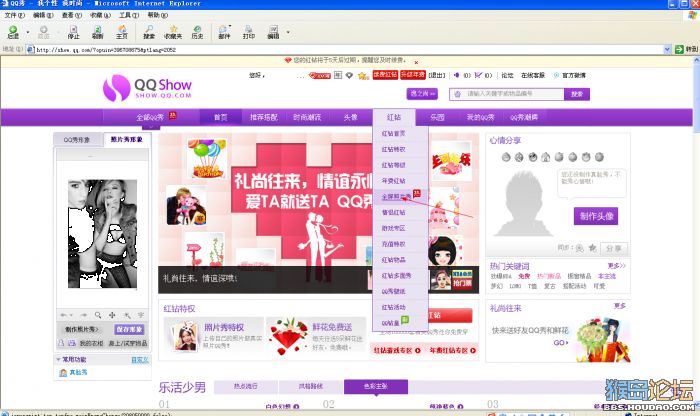Select 红钻特权 in the 红钻 dropdown
This screenshot has height=416, width=700.
(x=393, y=150)
